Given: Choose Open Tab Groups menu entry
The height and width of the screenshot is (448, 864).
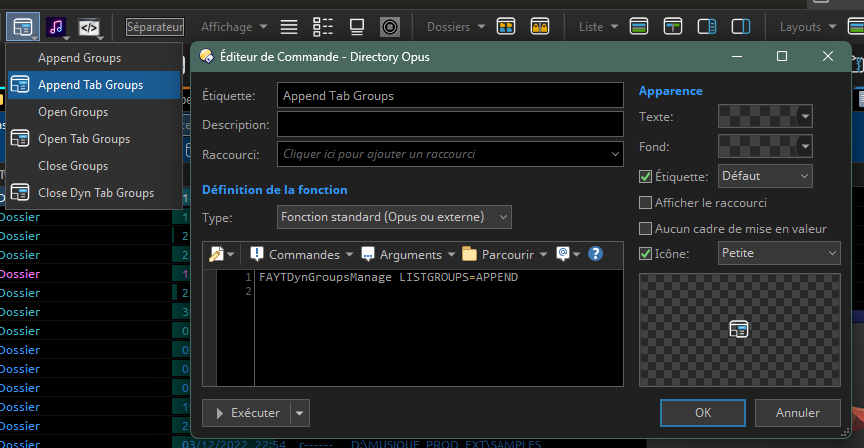Looking at the screenshot, I should (94, 139).
